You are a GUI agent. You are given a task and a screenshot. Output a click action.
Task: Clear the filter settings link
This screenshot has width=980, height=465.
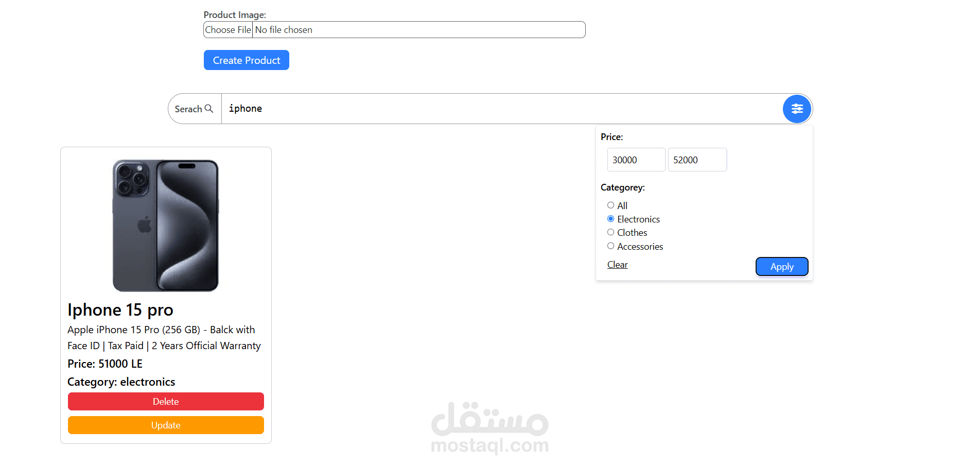click(x=617, y=265)
